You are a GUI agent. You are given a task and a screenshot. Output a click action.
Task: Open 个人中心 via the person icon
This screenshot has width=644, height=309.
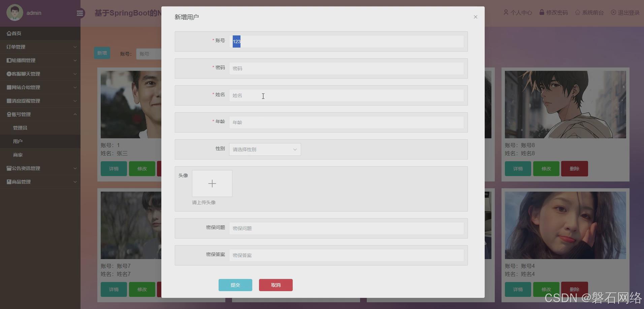click(x=506, y=12)
